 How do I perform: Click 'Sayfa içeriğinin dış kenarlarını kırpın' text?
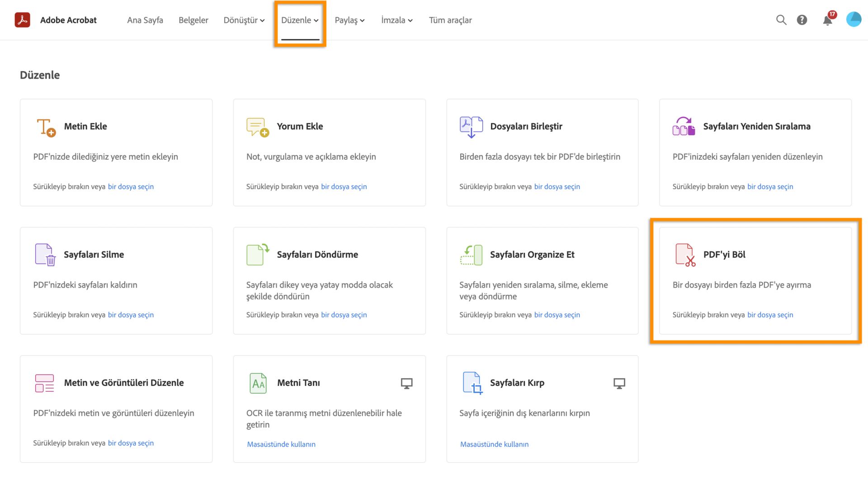point(524,413)
